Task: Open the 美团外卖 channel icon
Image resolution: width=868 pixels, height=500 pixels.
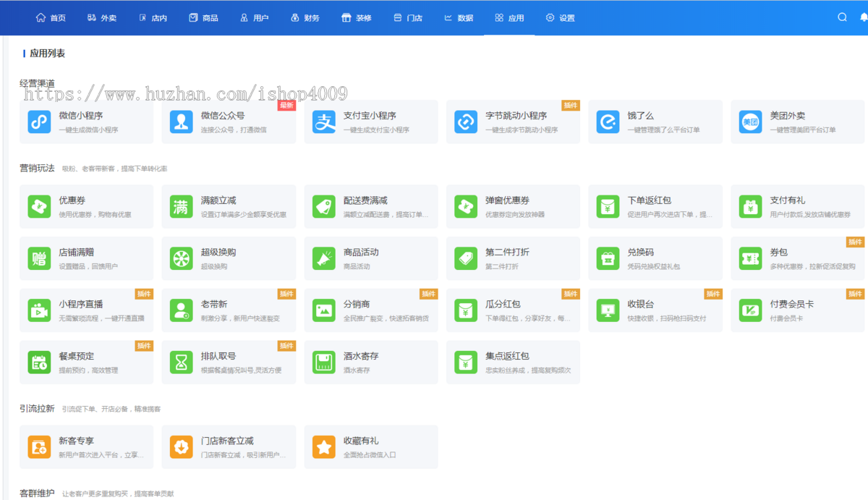Action: click(751, 122)
